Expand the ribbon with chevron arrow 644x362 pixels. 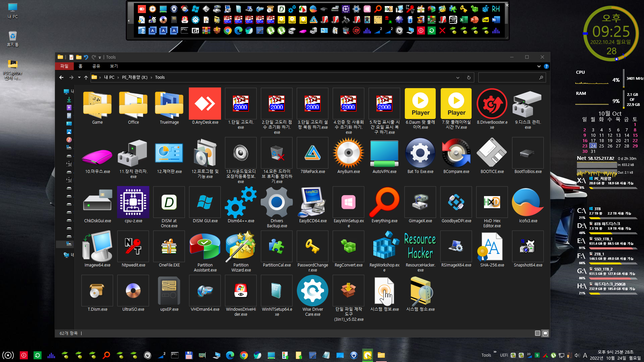point(539,66)
